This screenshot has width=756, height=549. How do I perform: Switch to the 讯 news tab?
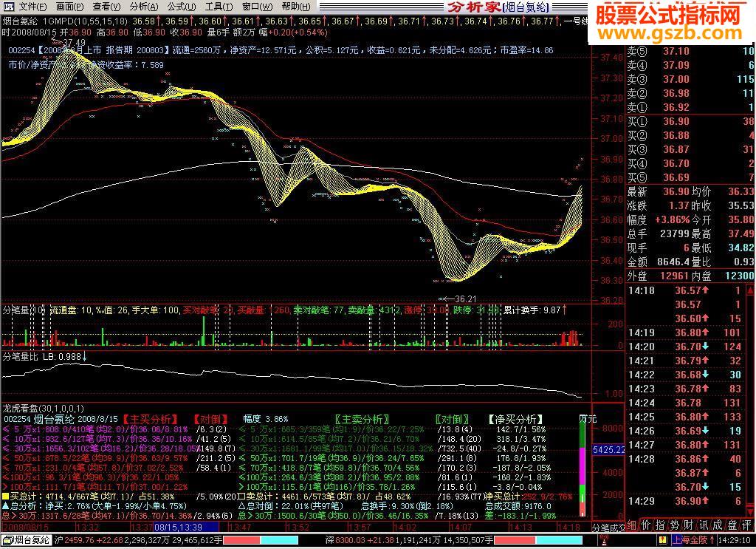pyautogui.click(x=704, y=525)
